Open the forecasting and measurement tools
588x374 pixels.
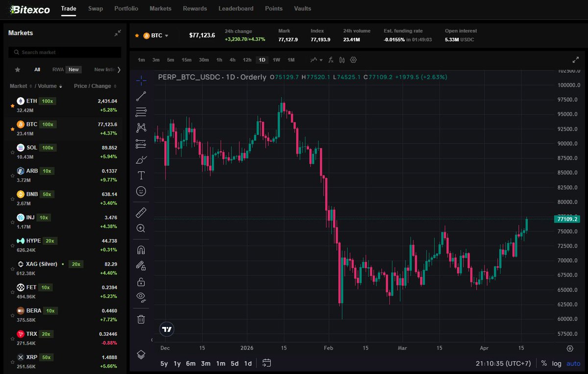pos(141,144)
